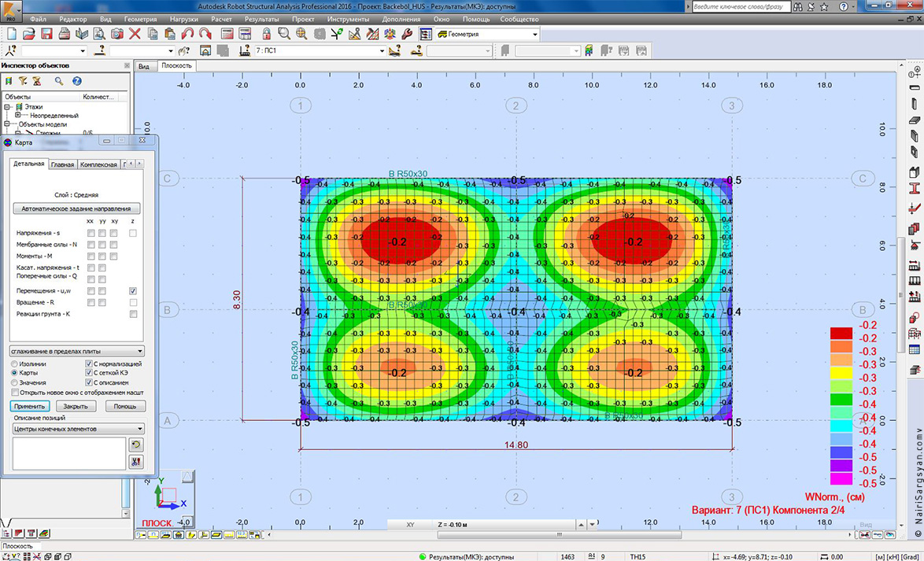The width and height of the screenshot is (924, 561).
Task: Click Автоматическое задание направления button
Action: [76, 209]
